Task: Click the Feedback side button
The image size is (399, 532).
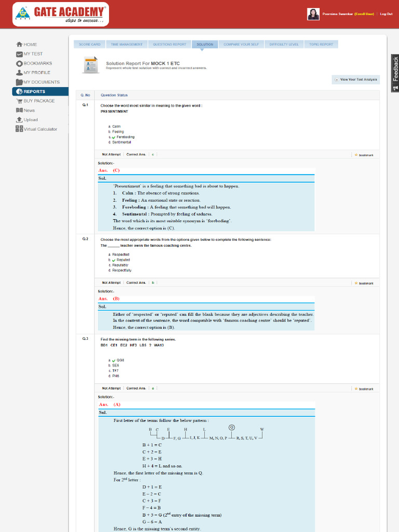Action: pos(395,73)
